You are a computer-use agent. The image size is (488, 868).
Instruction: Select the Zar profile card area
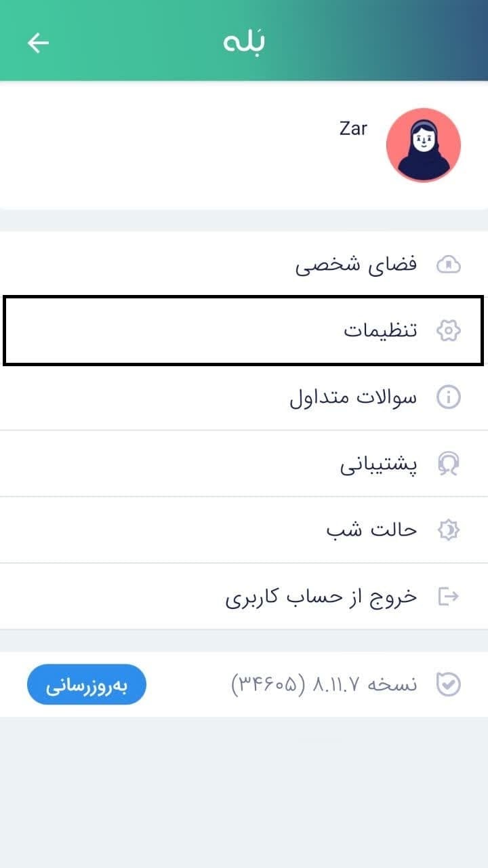point(244,145)
